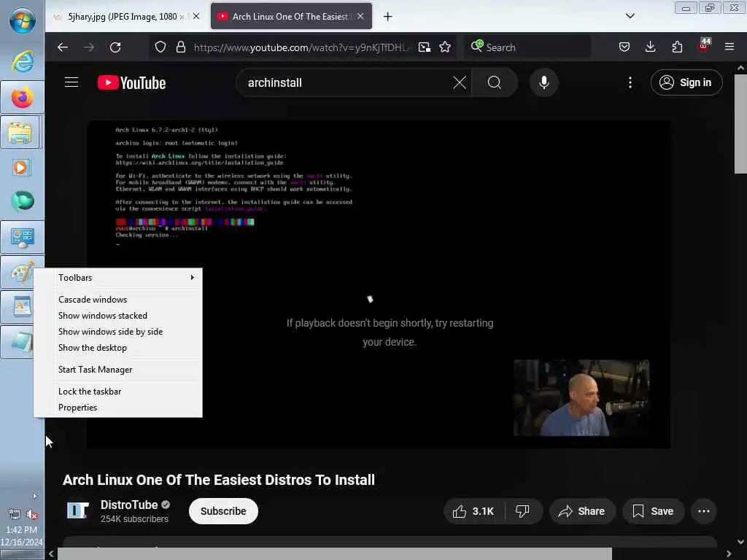This screenshot has width=747, height=560.
Task: Like the video with 3.1K likes
Action: click(x=473, y=511)
